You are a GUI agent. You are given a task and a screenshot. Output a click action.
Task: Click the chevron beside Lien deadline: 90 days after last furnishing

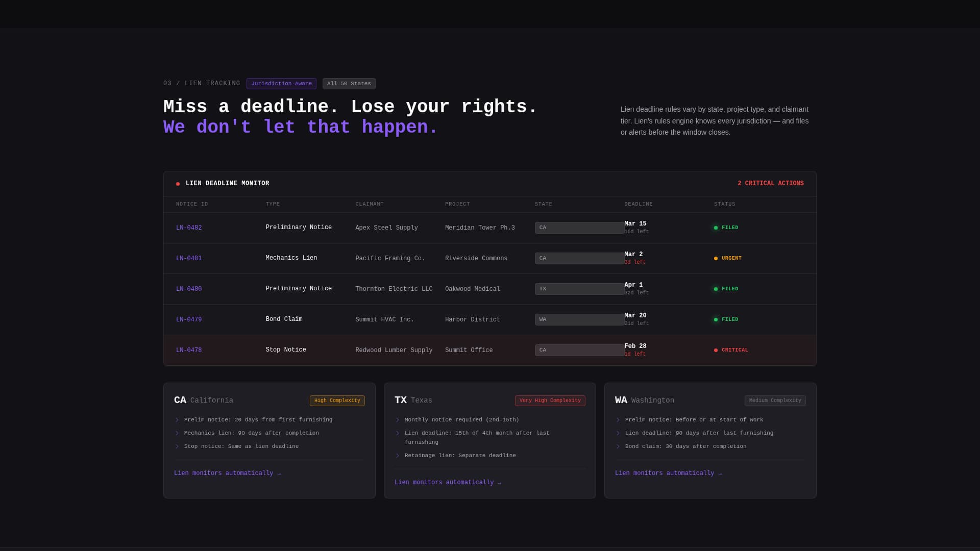618,434
